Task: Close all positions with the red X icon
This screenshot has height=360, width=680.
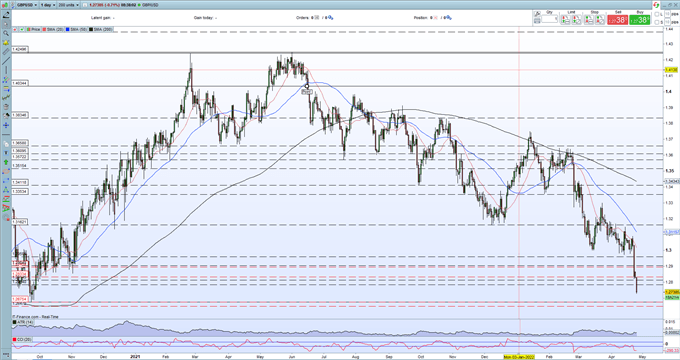Action: tap(436, 18)
